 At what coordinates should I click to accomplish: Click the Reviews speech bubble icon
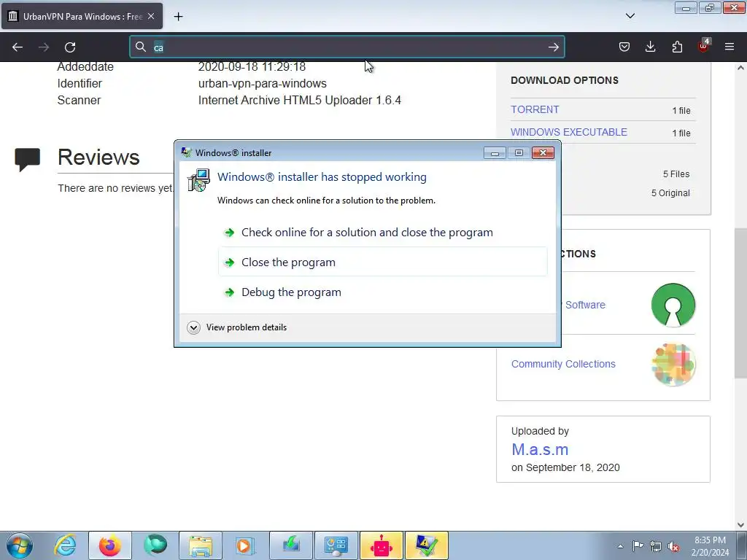point(27,160)
